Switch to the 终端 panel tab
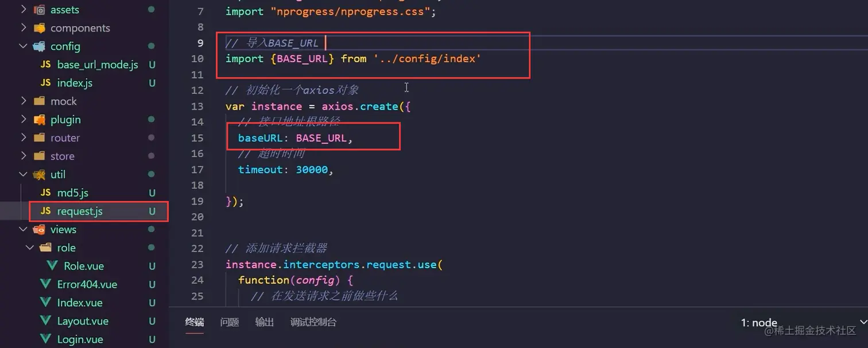Viewport: 868px width, 348px height. pyautogui.click(x=195, y=322)
